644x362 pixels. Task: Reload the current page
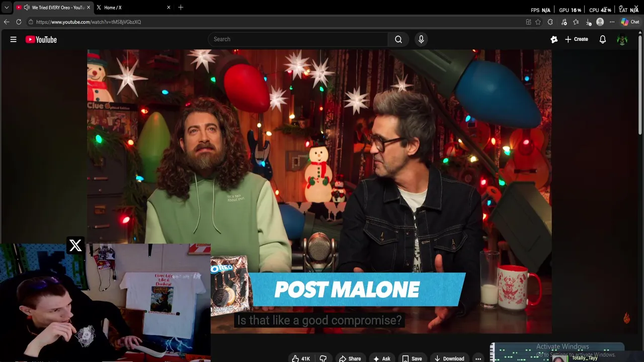tap(19, 22)
